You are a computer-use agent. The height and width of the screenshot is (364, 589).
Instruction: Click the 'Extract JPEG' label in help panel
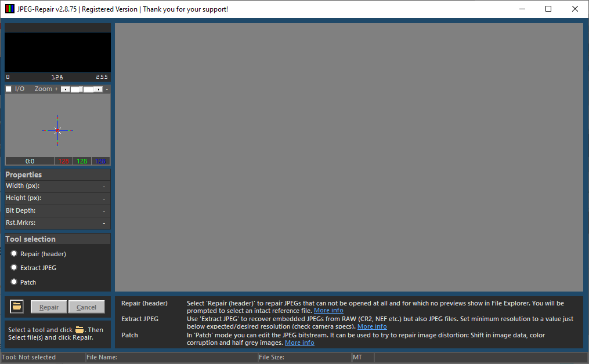click(140, 319)
